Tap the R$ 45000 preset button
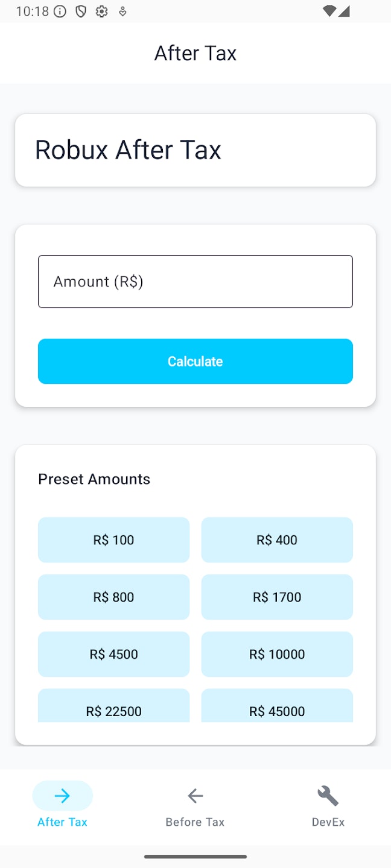Screen dimensions: 391x868 [277, 706]
